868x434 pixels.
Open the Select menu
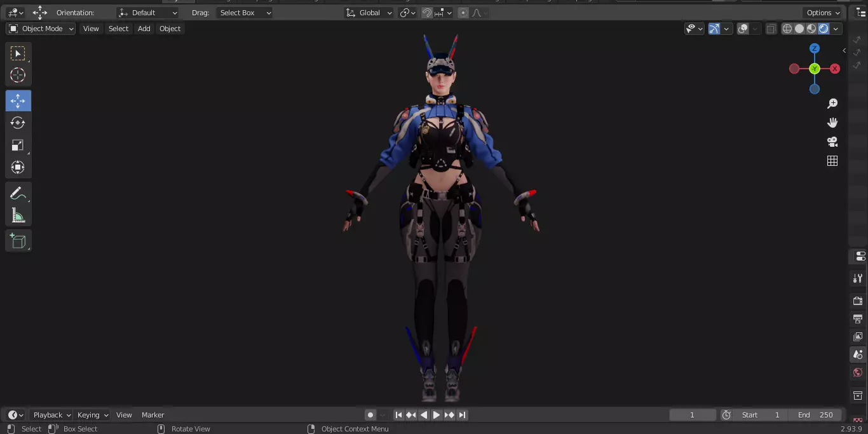[118, 29]
